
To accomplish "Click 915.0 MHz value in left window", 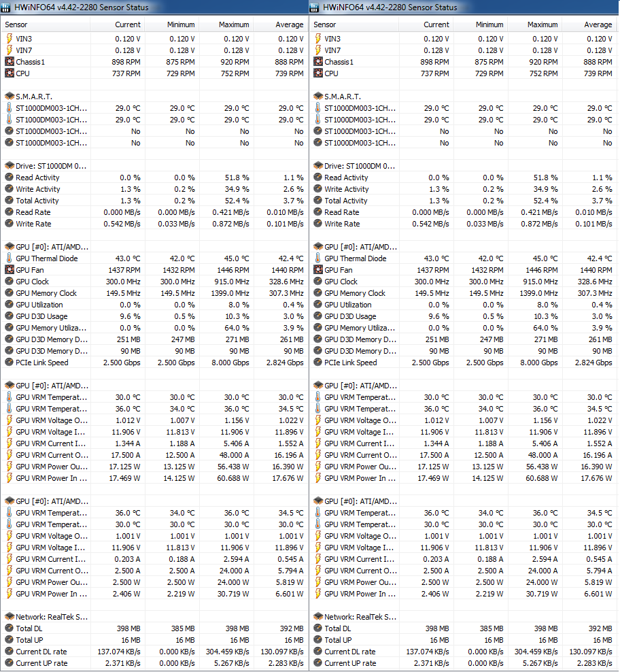I will pyautogui.click(x=232, y=282).
